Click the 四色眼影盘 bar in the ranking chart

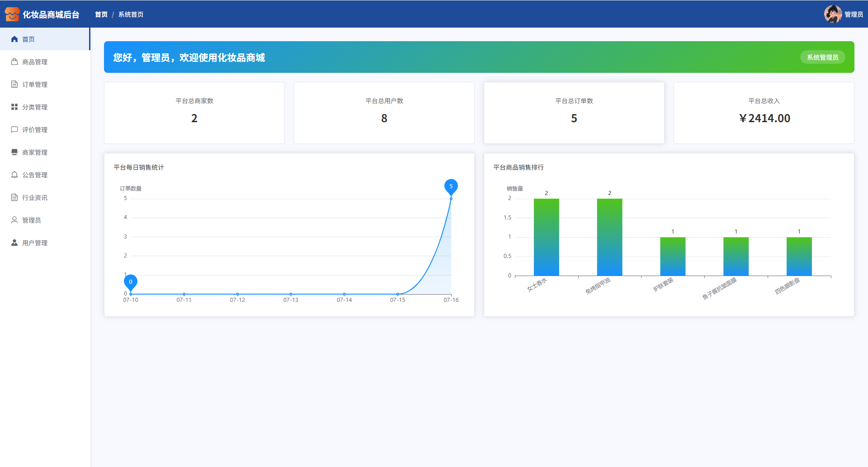tap(799, 256)
